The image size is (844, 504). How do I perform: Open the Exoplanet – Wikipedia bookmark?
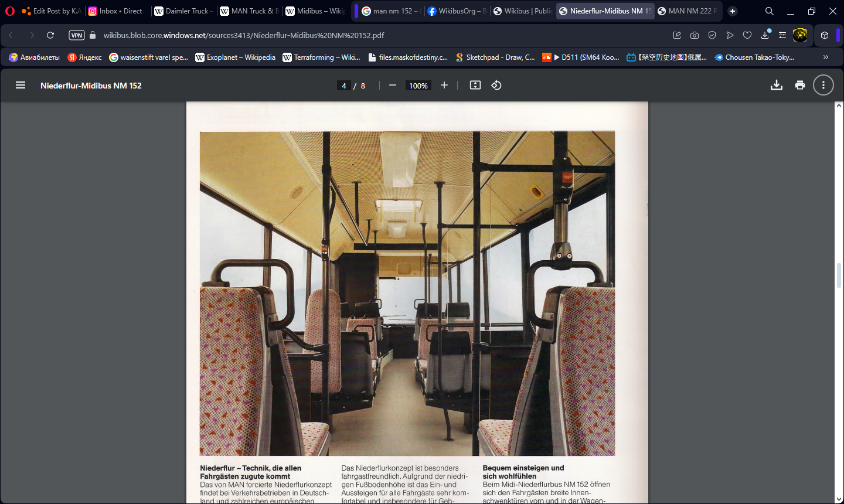pyautogui.click(x=235, y=57)
